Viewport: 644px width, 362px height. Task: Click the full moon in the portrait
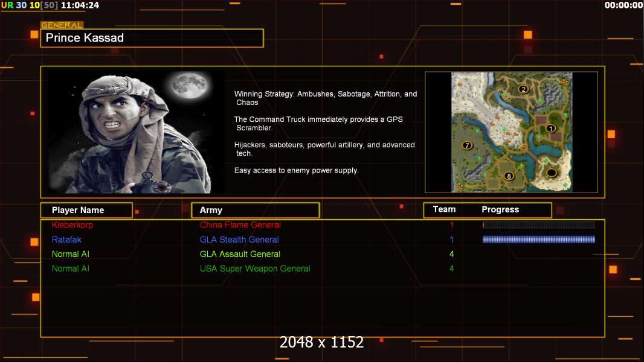189,85
